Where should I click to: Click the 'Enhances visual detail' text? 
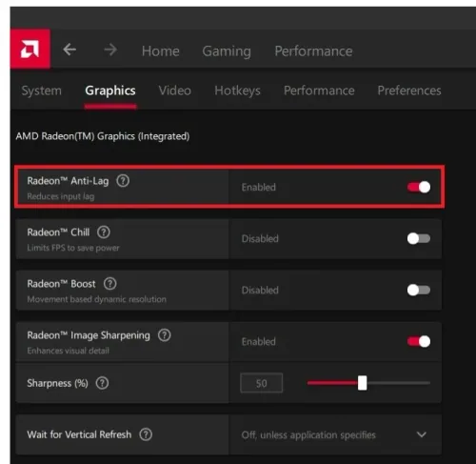click(x=69, y=351)
